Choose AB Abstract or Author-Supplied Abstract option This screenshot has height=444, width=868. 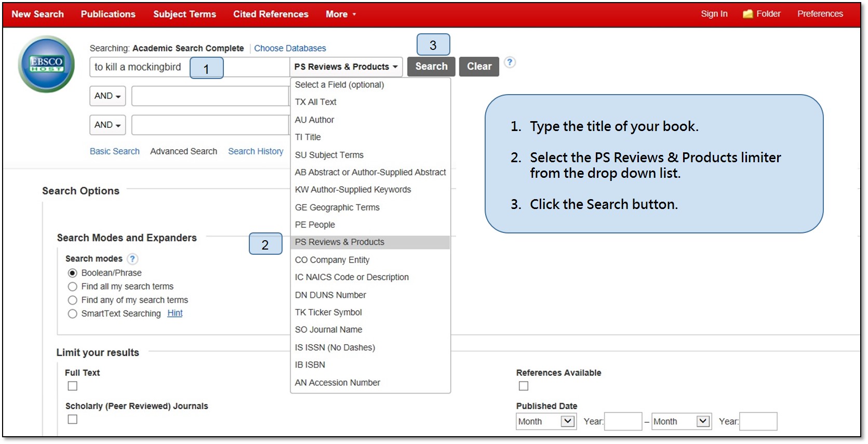tap(370, 172)
